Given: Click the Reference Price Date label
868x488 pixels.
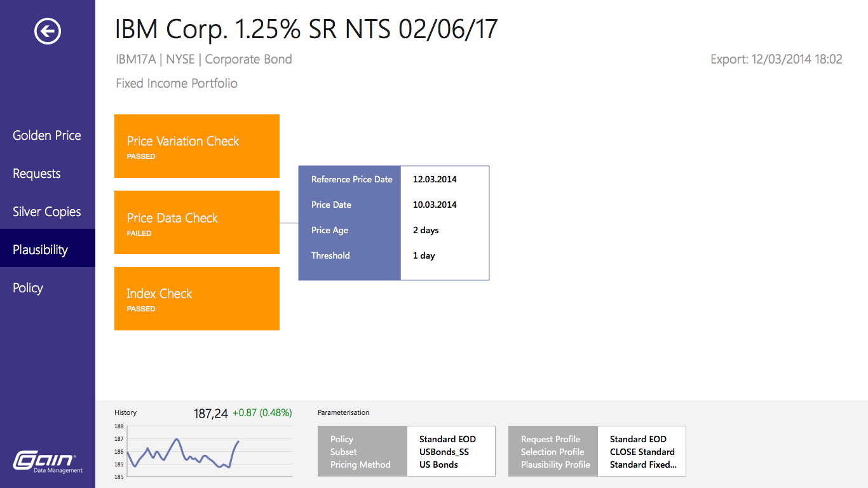Looking at the screenshot, I should pyautogui.click(x=352, y=179).
